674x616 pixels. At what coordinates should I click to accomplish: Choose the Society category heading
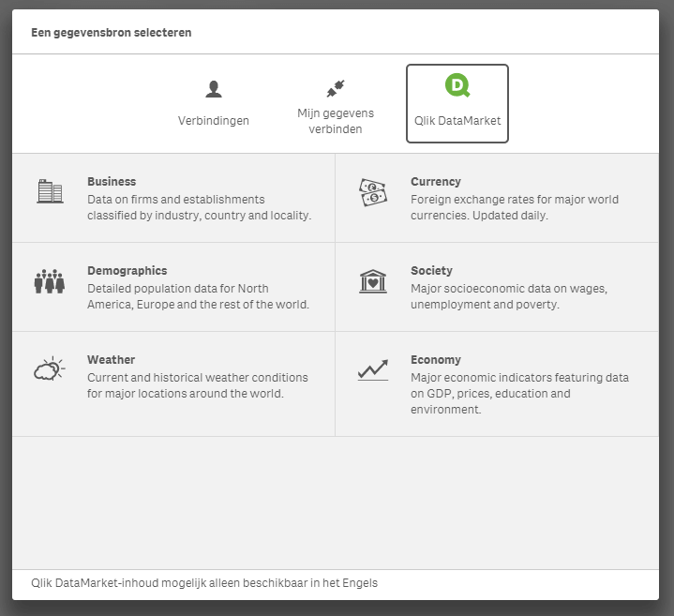pyautogui.click(x=431, y=270)
